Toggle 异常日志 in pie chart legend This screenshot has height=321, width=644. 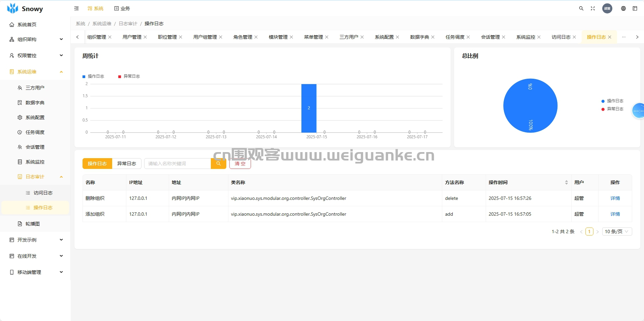coord(612,109)
